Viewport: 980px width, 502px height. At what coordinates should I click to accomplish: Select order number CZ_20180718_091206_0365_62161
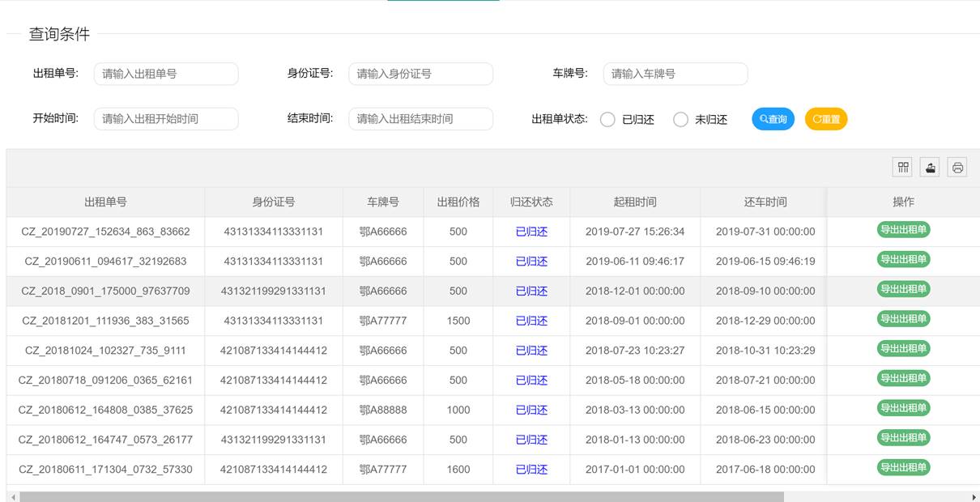(105, 380)
